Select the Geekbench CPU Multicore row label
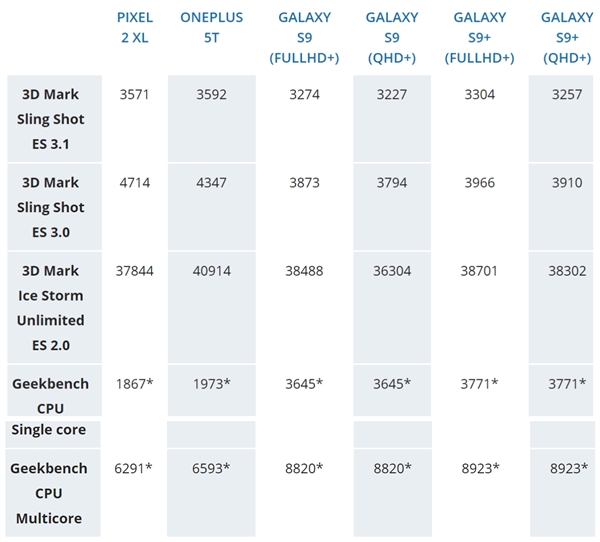This screenshot has width=600, height=542. (x=50, y=493)
